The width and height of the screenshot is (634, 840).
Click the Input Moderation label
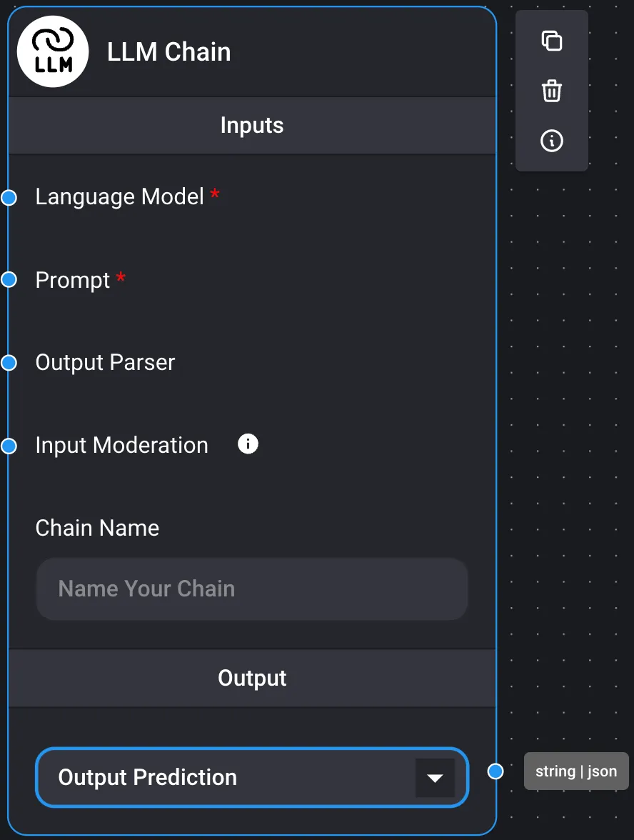(122, 445)
